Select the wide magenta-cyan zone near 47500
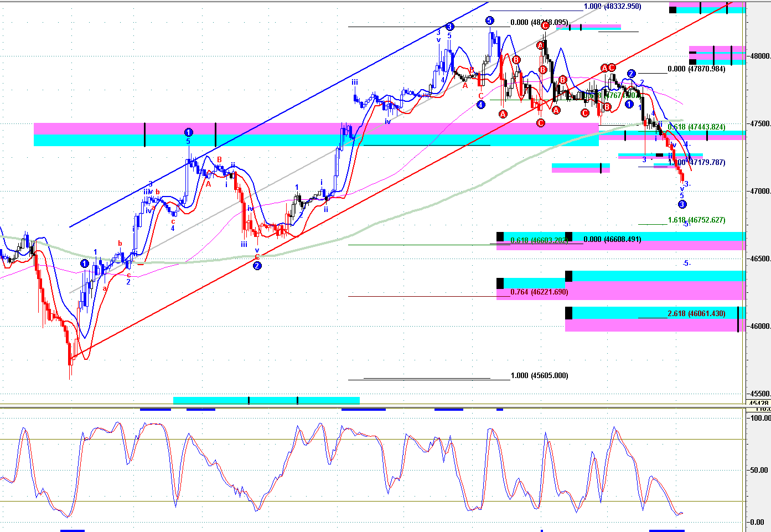 315,135
